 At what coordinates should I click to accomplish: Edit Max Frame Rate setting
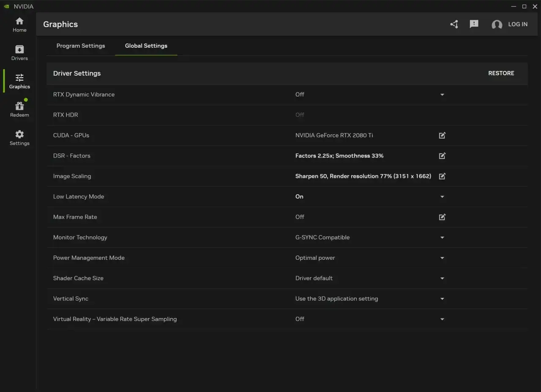pyautogui.click(x=442, y=217)
